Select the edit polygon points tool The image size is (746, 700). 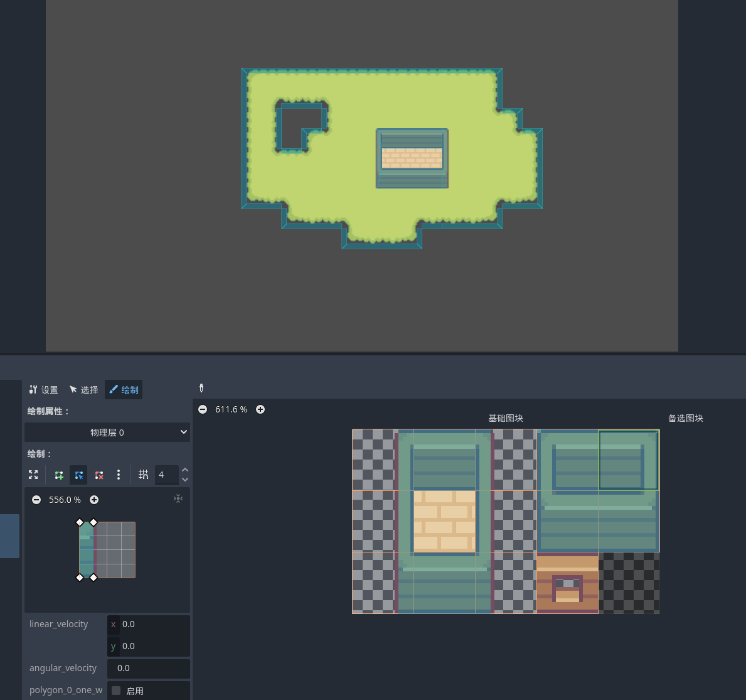point(78,475)
